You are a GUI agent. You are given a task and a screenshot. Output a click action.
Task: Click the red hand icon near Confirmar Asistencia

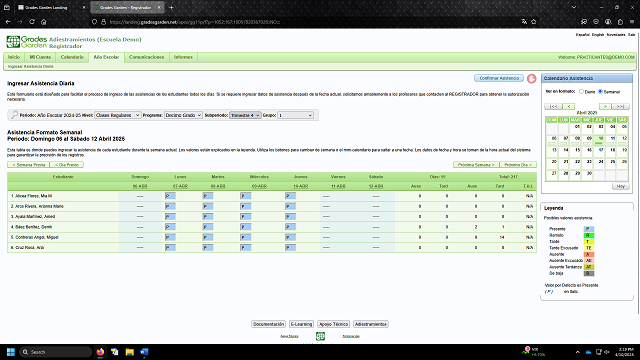coord(531,79)
